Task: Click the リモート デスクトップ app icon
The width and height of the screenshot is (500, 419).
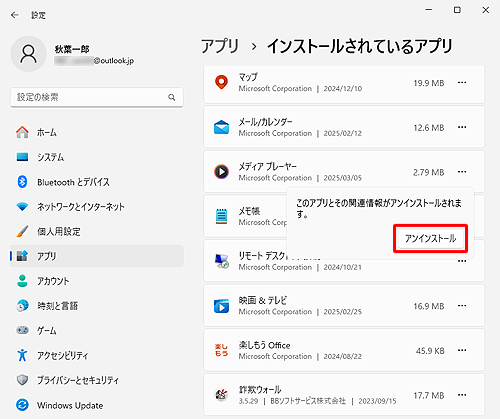Action: point(221,261)
